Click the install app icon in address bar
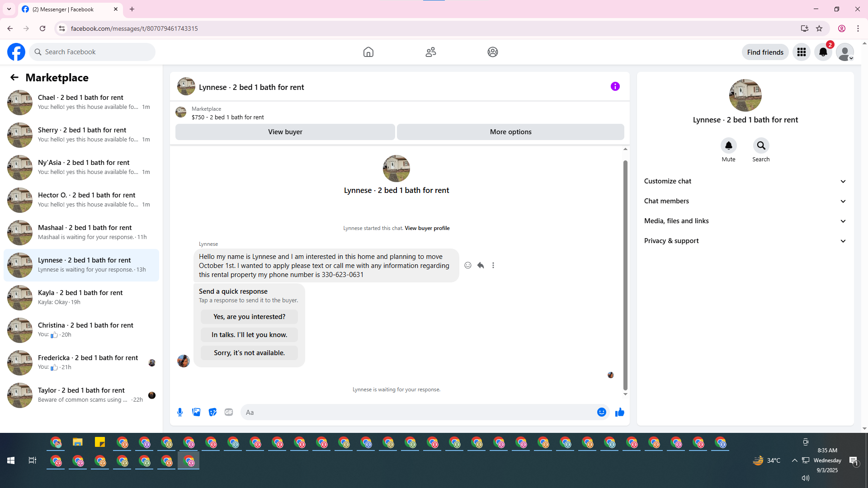The height and width of the screenshot is (488, 868). click(805, 28)
